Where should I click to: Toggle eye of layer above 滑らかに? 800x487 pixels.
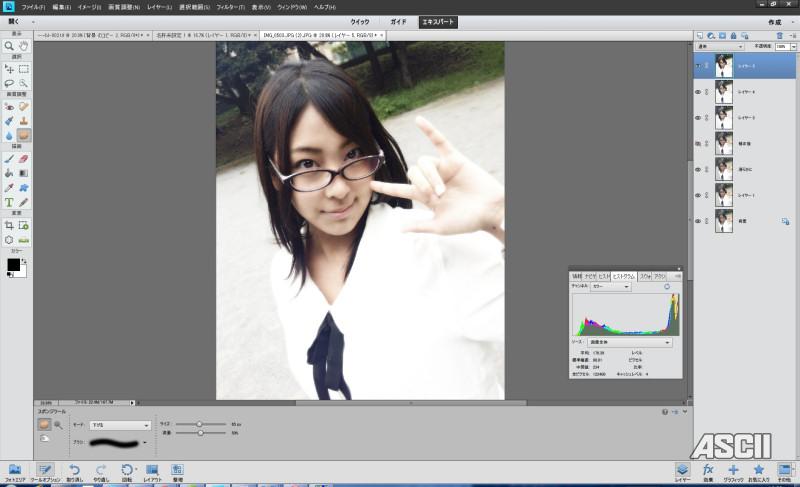point(698,144)
